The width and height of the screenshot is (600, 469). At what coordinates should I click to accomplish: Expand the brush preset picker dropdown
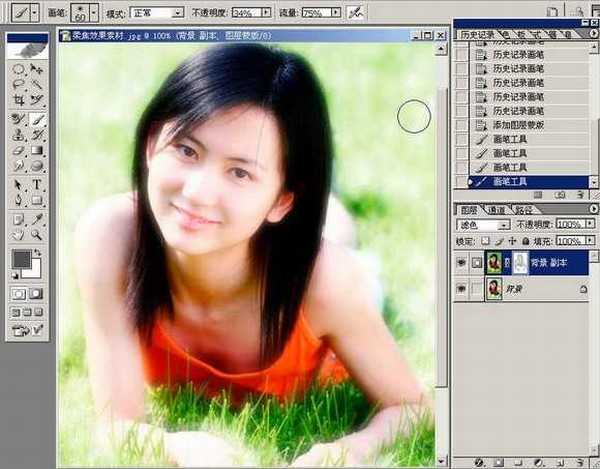click(96, 13)
